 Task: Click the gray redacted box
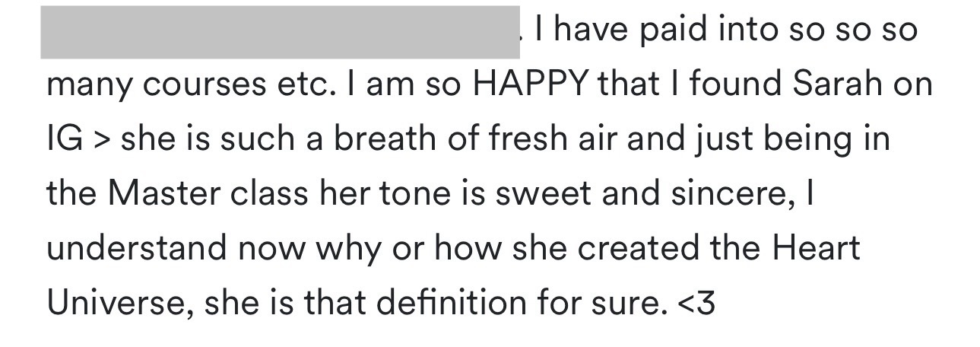(280, 32)
